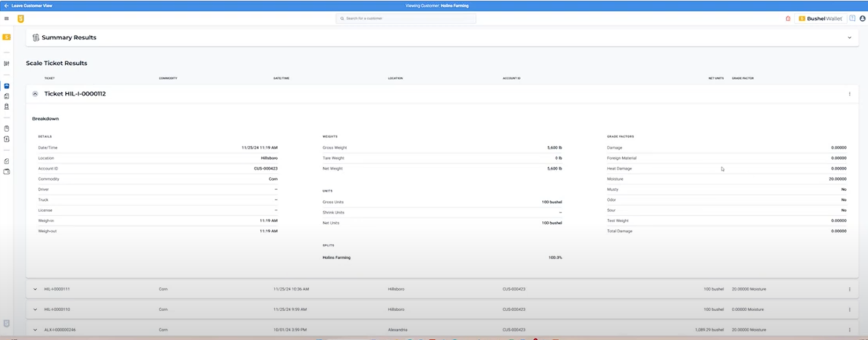This screenshot has height=340, width=868.
Task: Click the Search for a customer field
Action: click(x=407, y=18)
